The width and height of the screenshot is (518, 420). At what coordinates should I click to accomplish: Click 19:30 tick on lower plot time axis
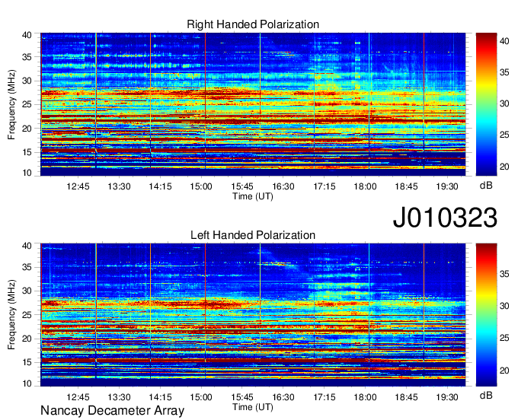click(447, 397)
